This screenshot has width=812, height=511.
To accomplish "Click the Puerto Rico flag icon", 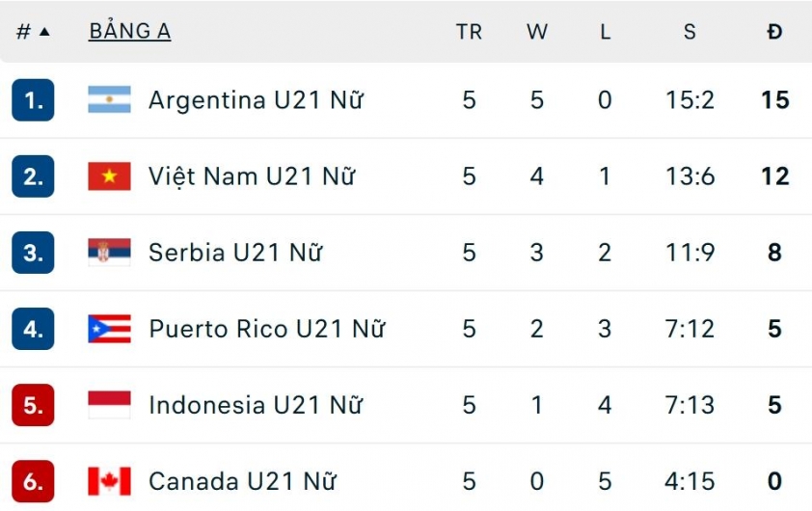I will (109, 329).
